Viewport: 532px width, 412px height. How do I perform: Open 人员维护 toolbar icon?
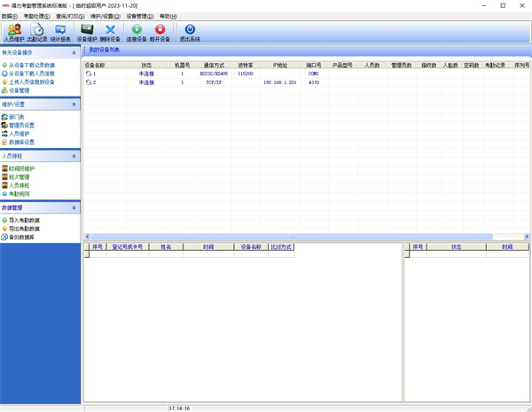click(13, 33)
